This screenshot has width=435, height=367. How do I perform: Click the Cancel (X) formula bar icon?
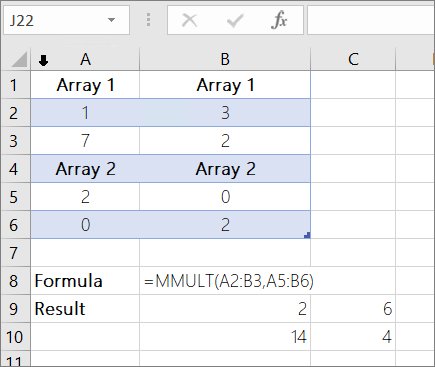coord(190,20)
